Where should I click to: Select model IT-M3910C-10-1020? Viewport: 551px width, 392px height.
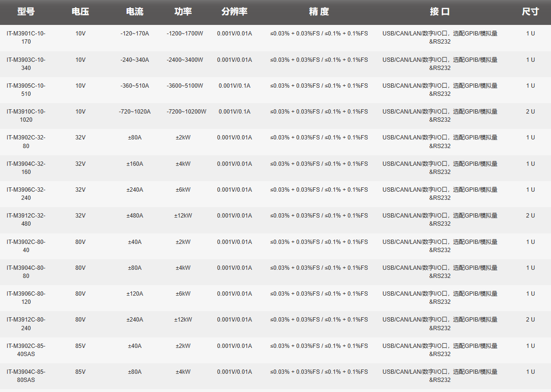pos(26,115)
